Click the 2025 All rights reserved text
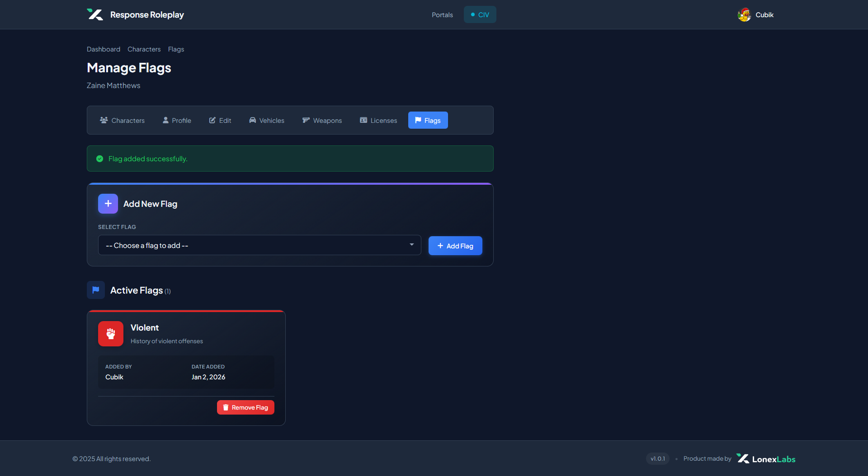This screenshot has width=868, height=476. [x=112, y=459]
